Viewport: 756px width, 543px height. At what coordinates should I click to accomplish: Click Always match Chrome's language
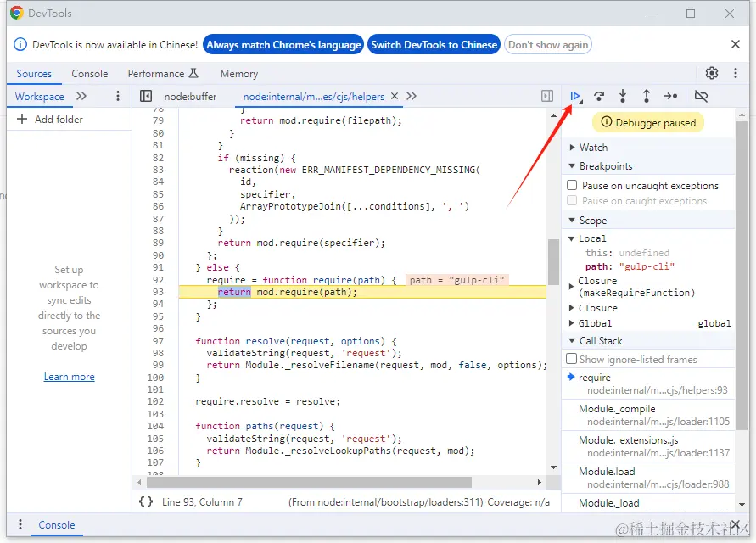pyautogui.click(x=283, y=44)
